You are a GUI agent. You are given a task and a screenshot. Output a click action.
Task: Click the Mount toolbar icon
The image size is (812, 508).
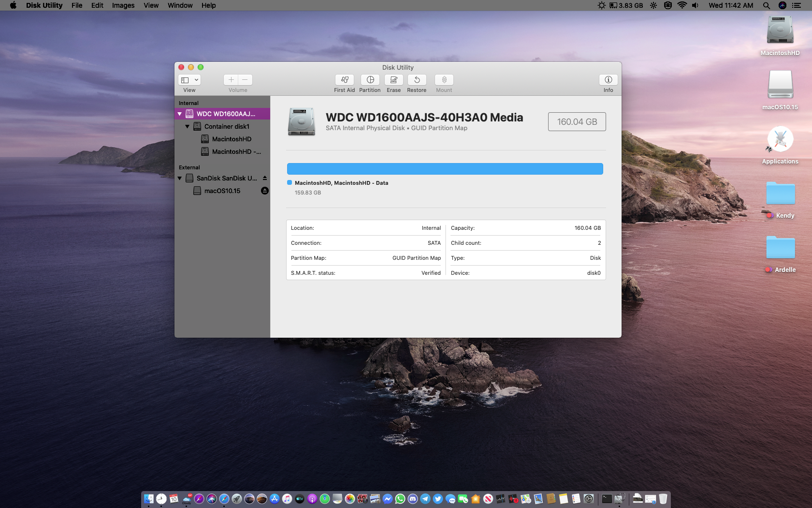click(x=444, y=80)
